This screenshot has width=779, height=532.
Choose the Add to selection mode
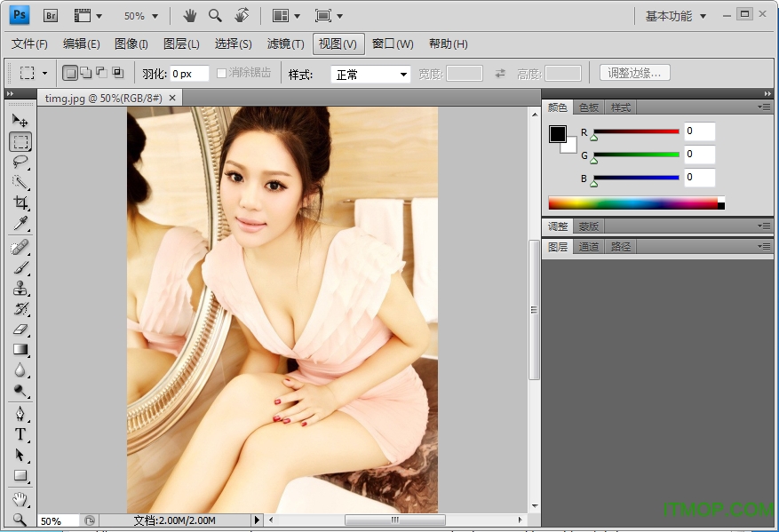click(x=86, y=73)
